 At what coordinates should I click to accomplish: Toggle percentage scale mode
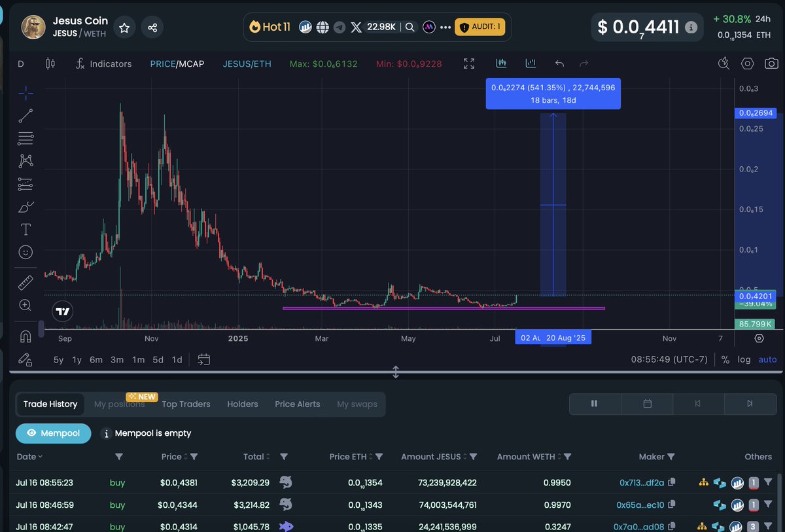[x=725, y=359]
